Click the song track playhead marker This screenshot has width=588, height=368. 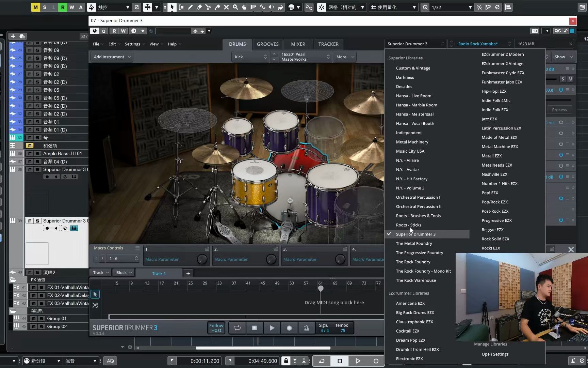click(321, 289)
